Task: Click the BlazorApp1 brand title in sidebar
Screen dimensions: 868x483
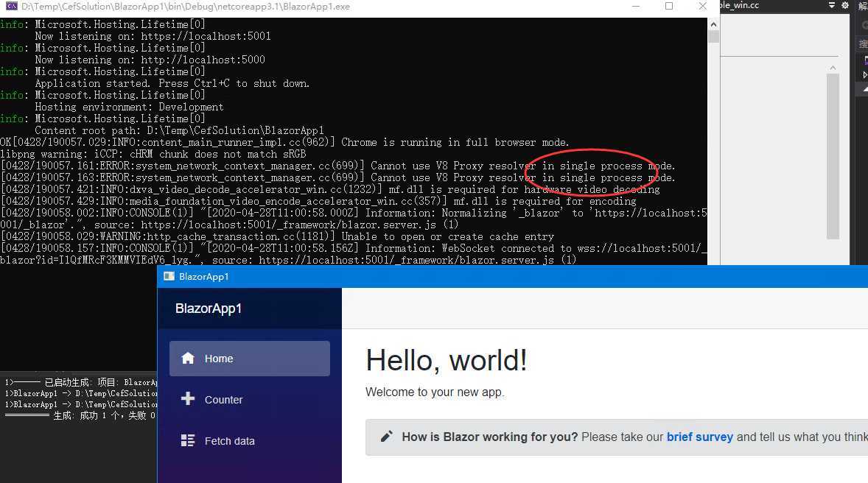Action: (208, 309)
